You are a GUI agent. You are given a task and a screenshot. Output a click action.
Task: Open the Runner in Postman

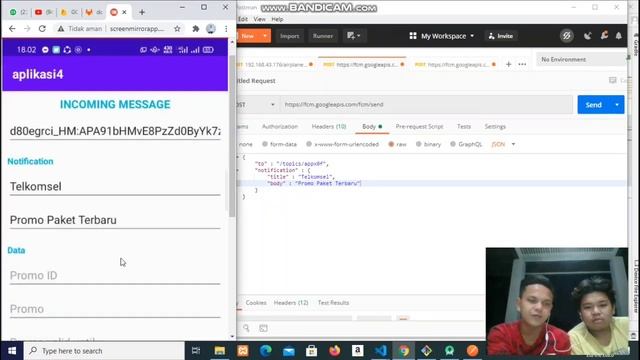322,36
